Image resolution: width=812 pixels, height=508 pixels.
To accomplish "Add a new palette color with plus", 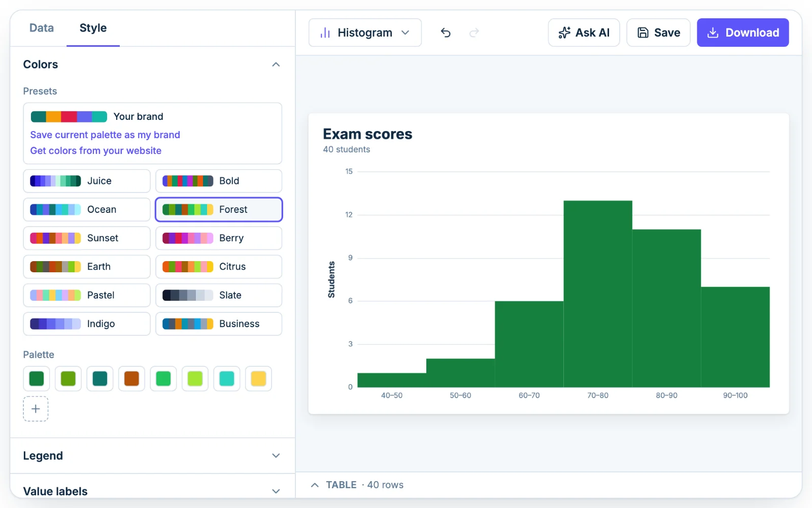I will point(36,409).
